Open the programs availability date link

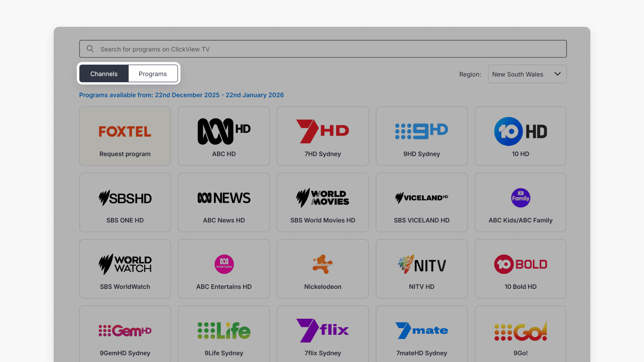181,95
